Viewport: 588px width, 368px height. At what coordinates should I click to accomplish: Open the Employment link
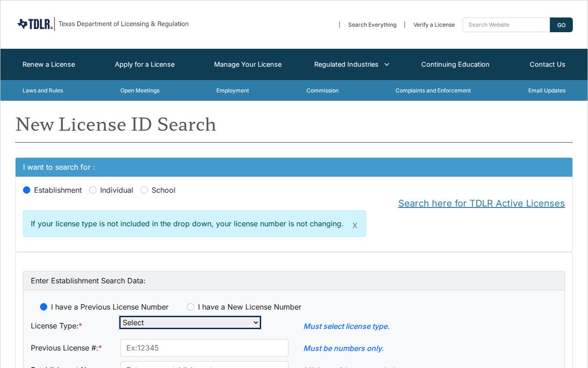pyautogui.click(x=233, y=91)
